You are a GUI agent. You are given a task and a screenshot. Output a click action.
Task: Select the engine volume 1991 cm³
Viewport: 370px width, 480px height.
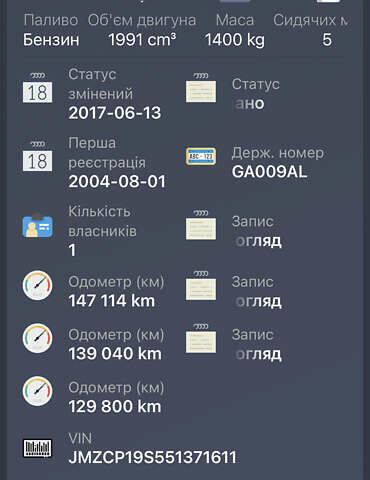pos(142,40)
